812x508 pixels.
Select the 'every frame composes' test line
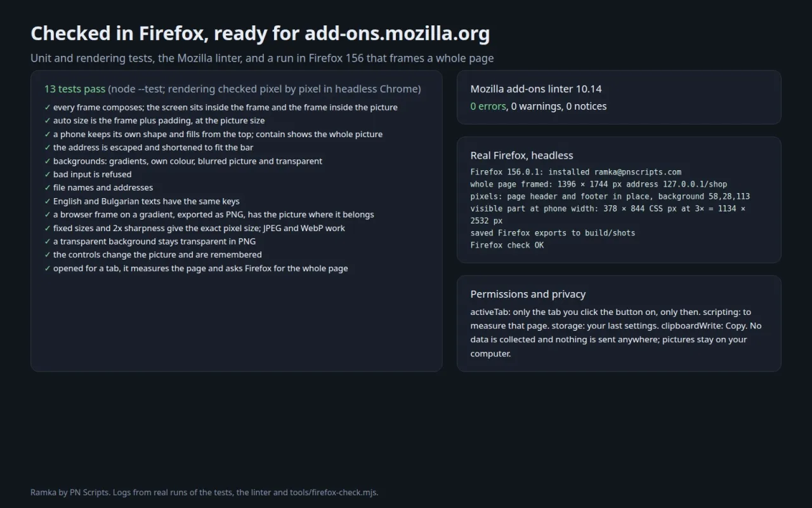221,107
